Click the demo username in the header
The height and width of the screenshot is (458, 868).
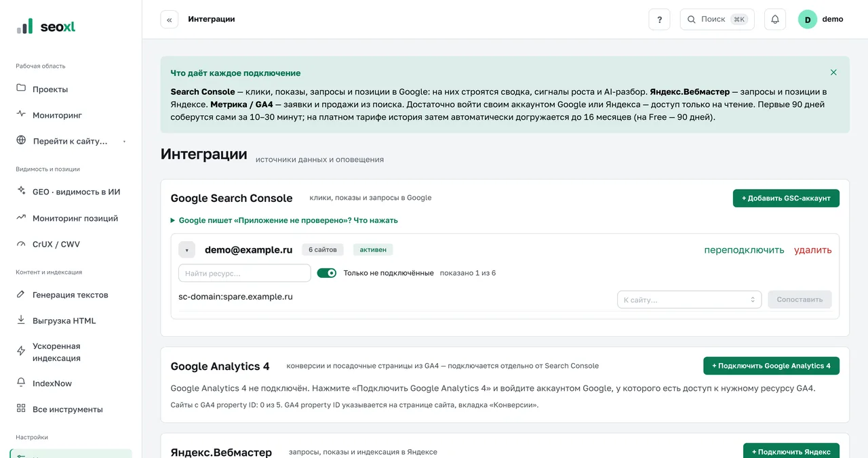click(x=833, y=20)
